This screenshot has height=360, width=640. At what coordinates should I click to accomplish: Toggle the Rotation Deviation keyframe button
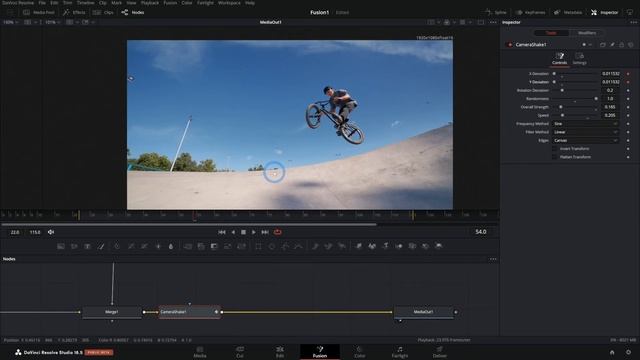point(628,90)
